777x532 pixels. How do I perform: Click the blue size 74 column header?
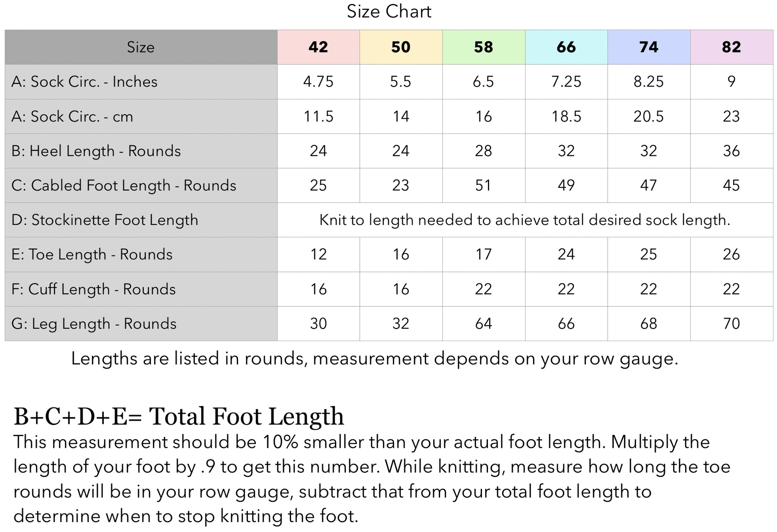click(649, 47)
